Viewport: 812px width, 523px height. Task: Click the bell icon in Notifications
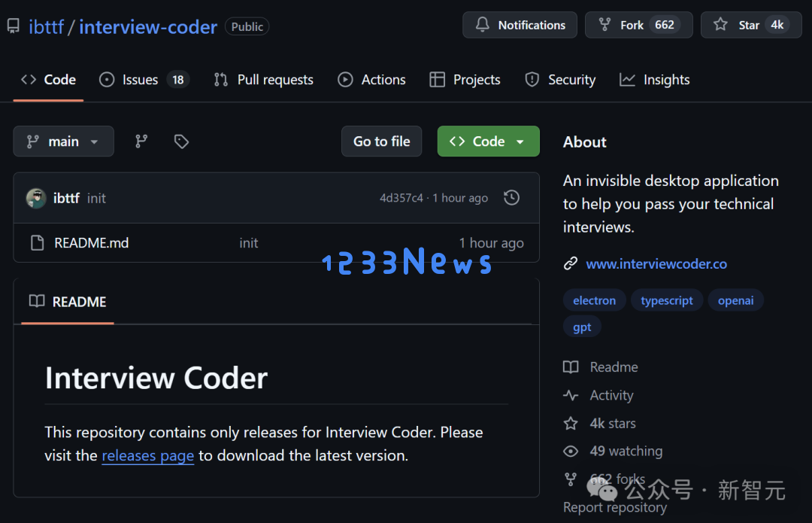coord(483,24)
